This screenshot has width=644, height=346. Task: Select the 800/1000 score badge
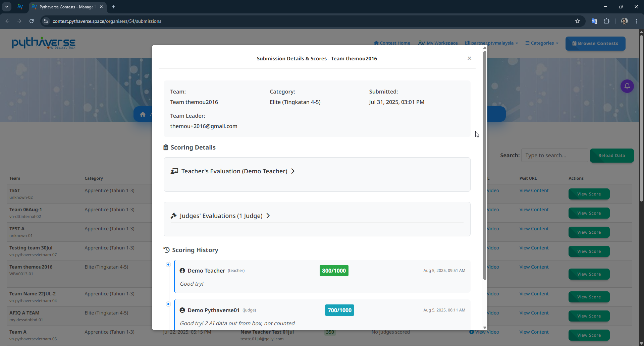click(334, 271)
